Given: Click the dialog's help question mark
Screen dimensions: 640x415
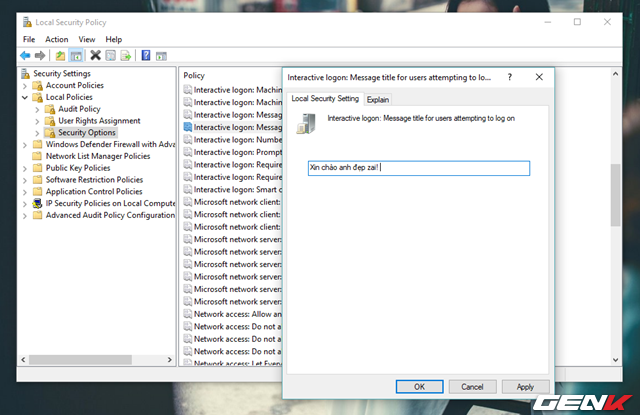Looking at the screenshot, I should click(x=510, y=77).
